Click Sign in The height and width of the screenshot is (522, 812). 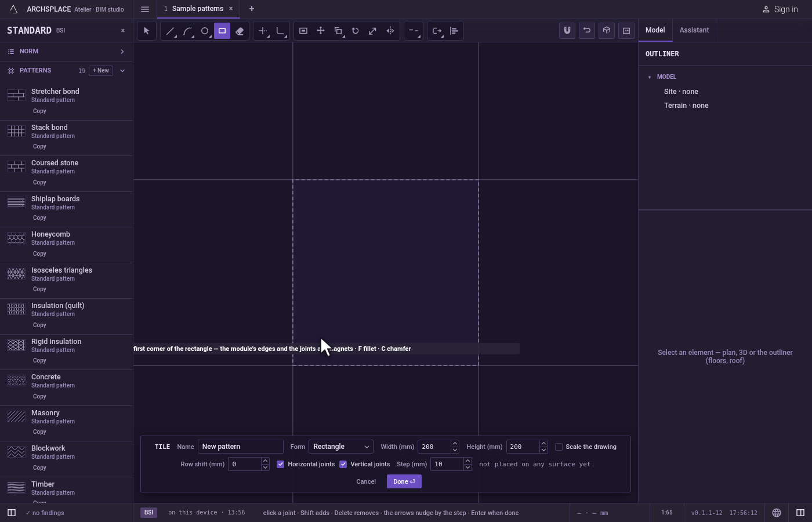780,9
